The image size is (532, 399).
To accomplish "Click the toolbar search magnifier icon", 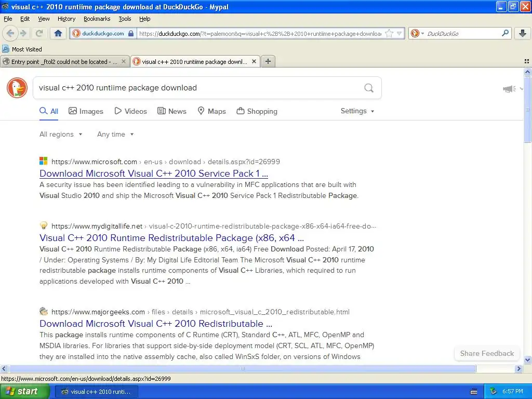I will point(505,33).
